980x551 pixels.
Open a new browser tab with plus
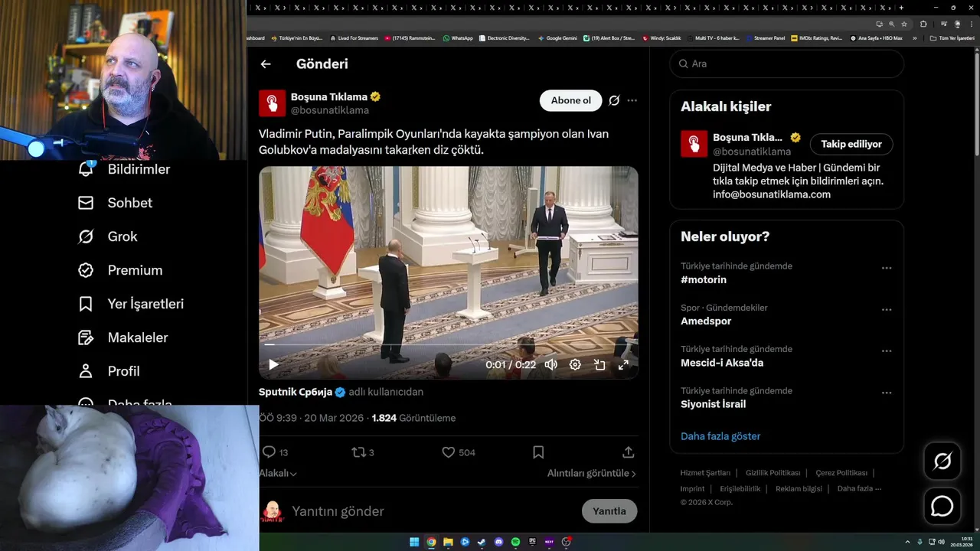pyautogui.click(x=901, y=8)
